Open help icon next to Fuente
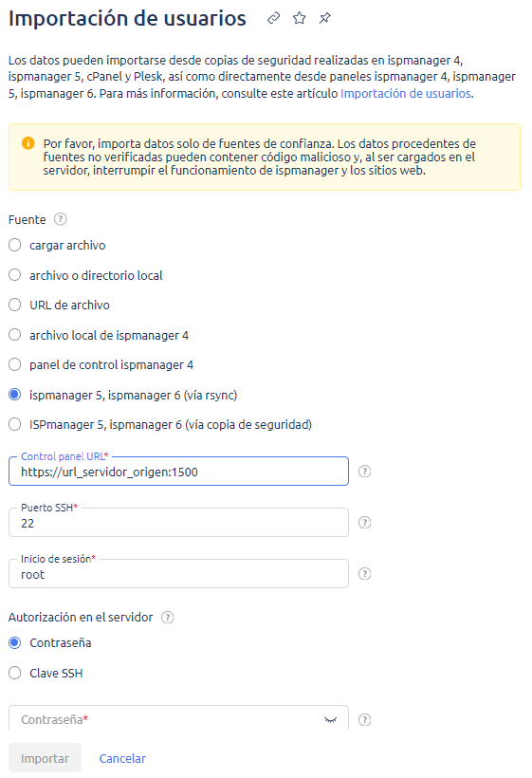 tap(61, 219)
